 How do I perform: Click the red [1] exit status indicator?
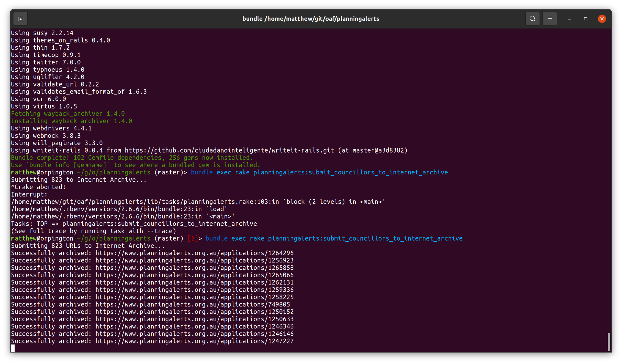tap(193, 238)
